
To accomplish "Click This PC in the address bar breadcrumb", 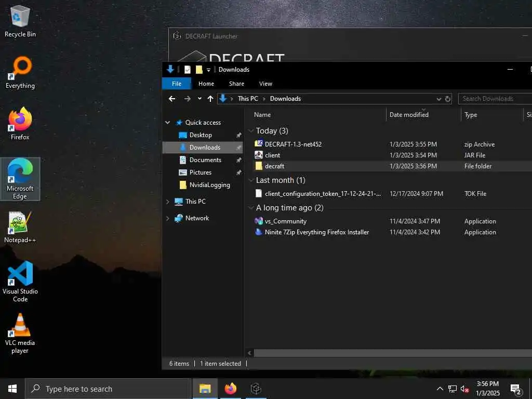I will (x=248, y=99).
